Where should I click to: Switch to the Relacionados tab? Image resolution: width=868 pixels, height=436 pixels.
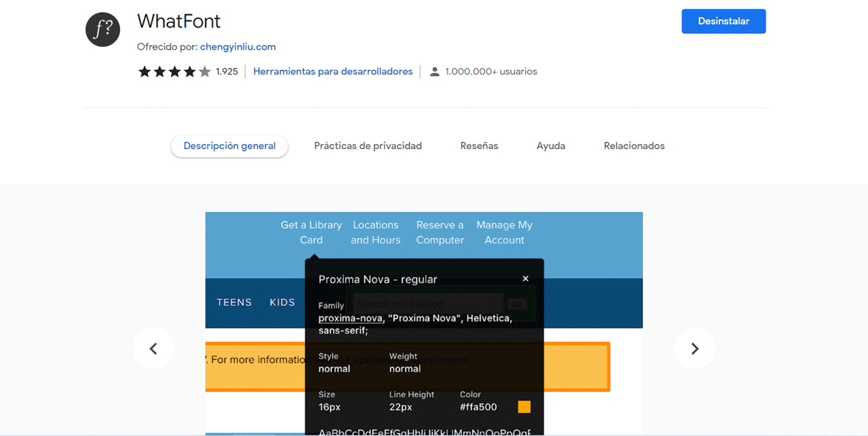tap(634, 146)
